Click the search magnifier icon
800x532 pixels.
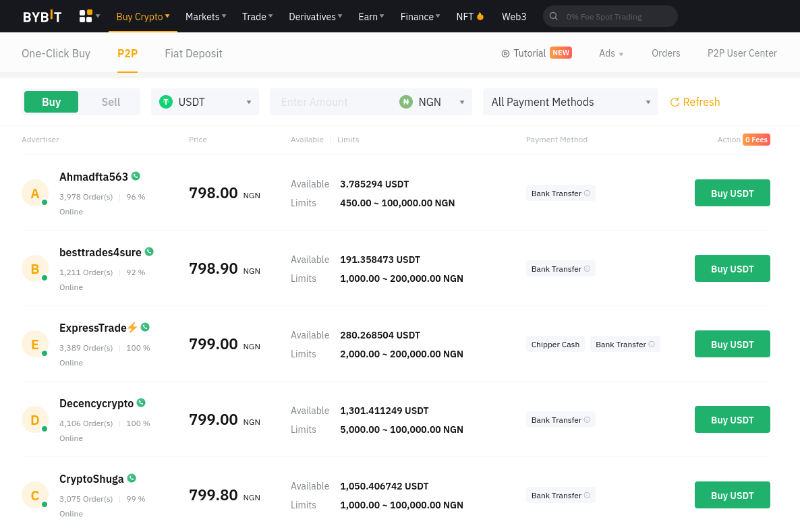(x=554, y=16)
